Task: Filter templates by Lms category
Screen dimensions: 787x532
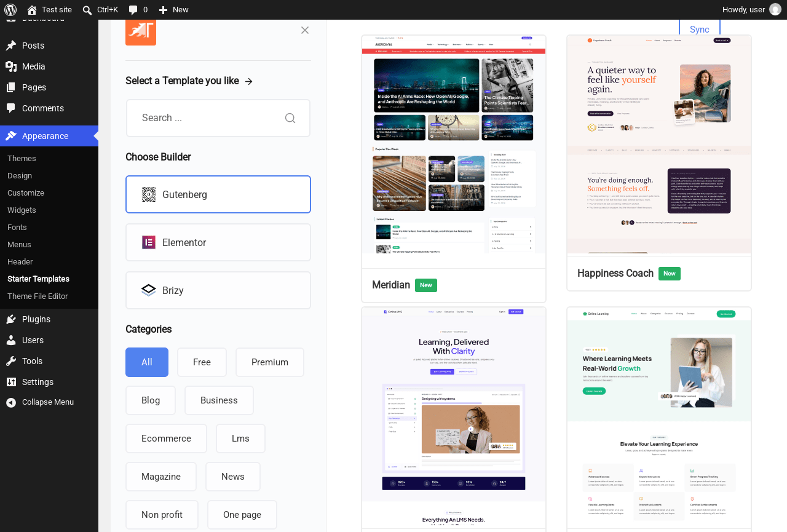Action: tap(240, 439)
